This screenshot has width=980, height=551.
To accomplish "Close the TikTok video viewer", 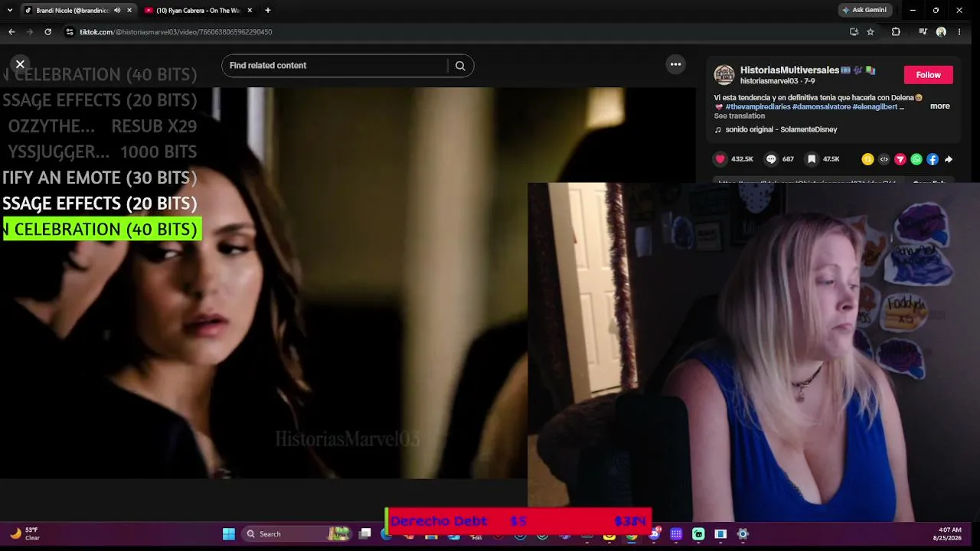I will pos(20,64).
